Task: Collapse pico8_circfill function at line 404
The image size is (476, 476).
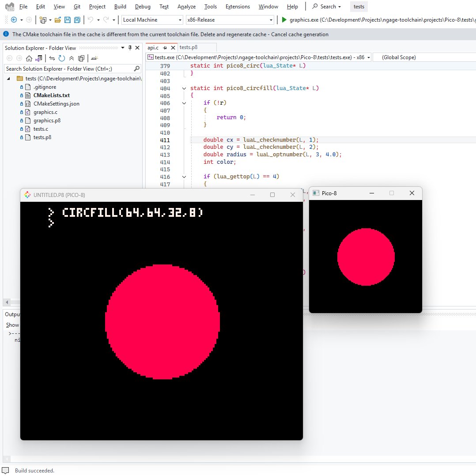Action: coord(184,88)
